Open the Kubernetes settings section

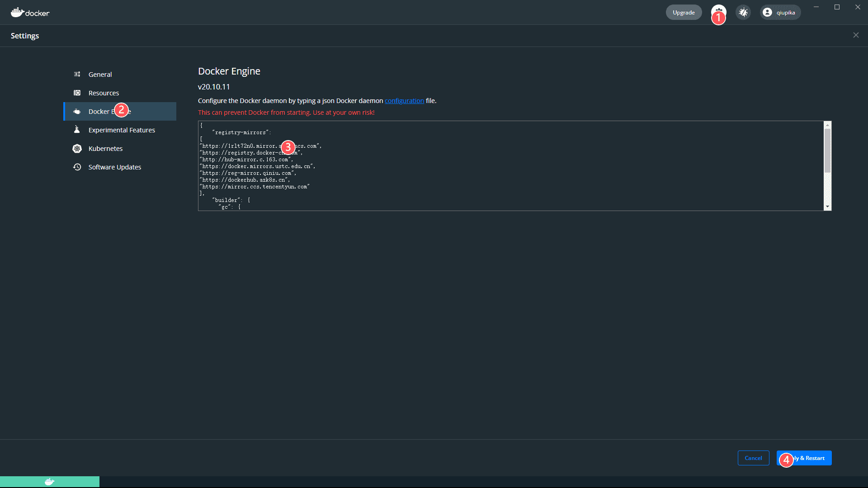120,148
